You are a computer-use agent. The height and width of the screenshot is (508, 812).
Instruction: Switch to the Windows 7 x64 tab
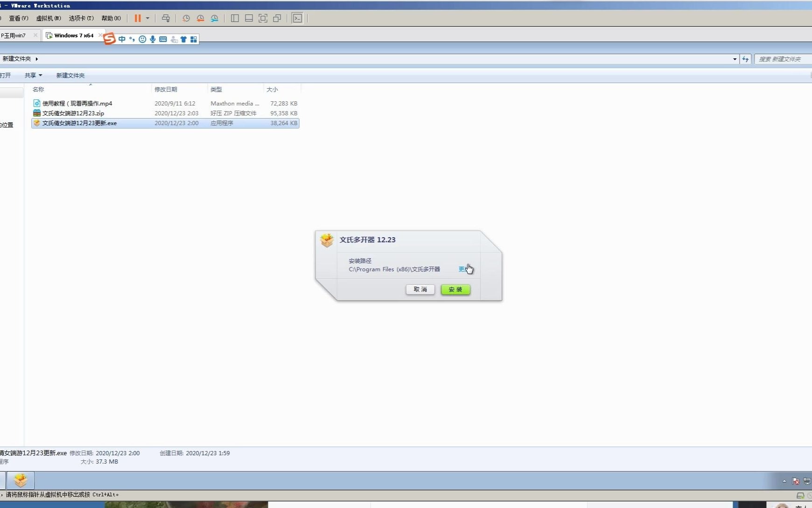(x=73, y=35)
